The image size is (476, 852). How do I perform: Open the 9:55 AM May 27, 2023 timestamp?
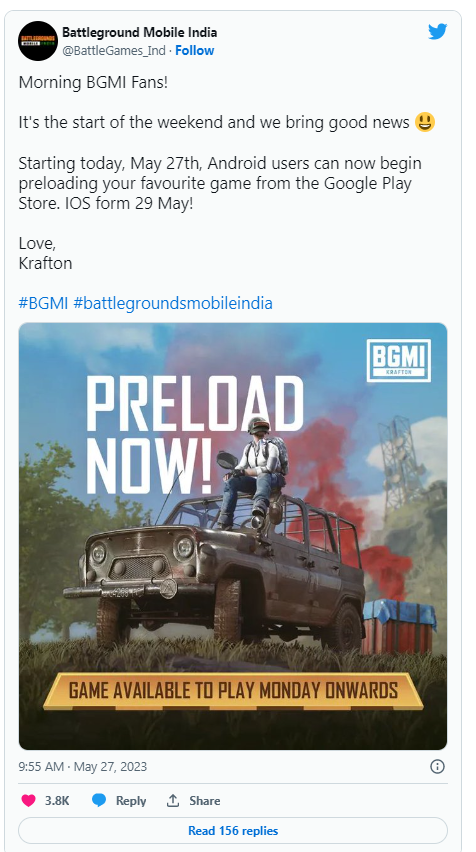(83, 767)
